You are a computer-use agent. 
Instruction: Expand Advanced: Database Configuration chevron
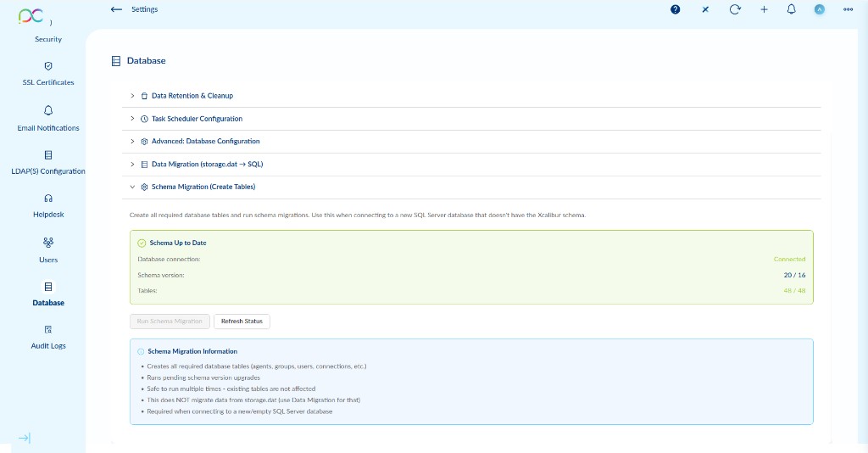[x=132, y=141]
